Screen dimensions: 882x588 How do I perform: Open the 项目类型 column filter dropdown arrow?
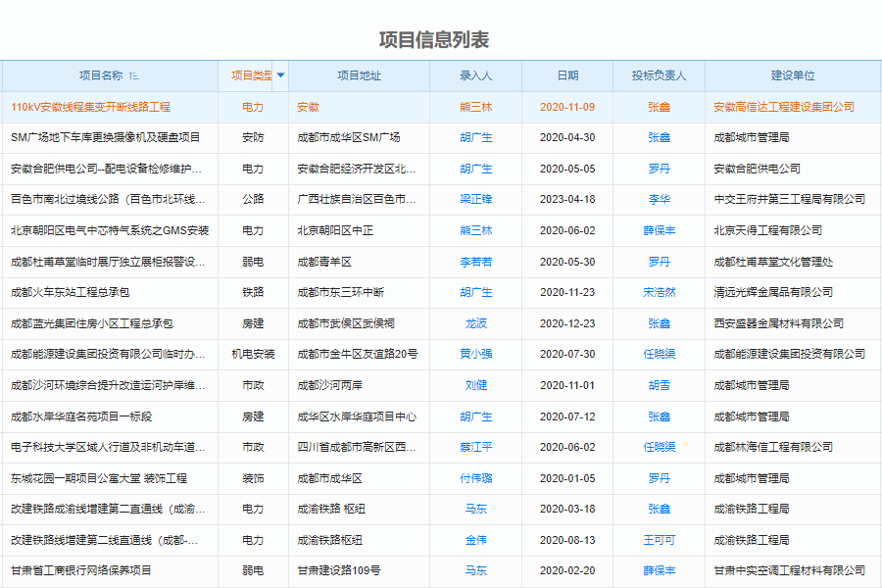pyautogui.click(x=280, y=75)
